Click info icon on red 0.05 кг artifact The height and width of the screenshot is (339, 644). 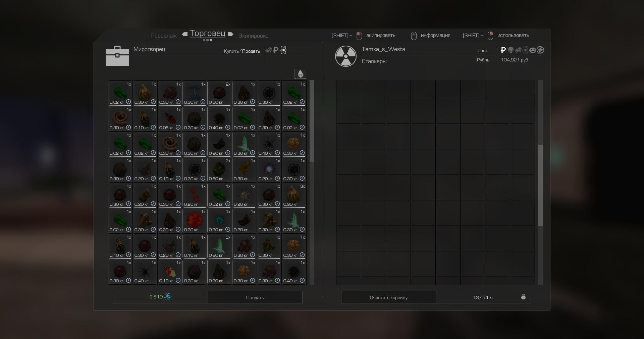click(x=178, y=127)
